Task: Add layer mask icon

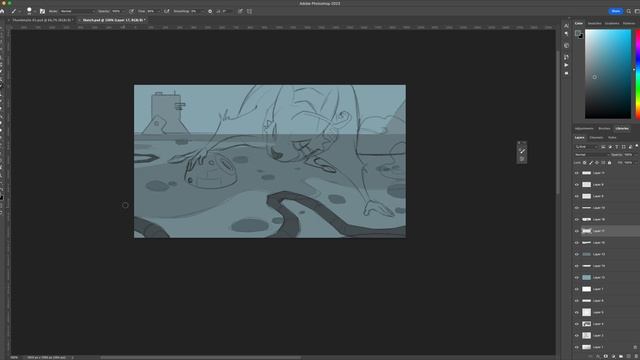Action: click(x=606, y=356)
